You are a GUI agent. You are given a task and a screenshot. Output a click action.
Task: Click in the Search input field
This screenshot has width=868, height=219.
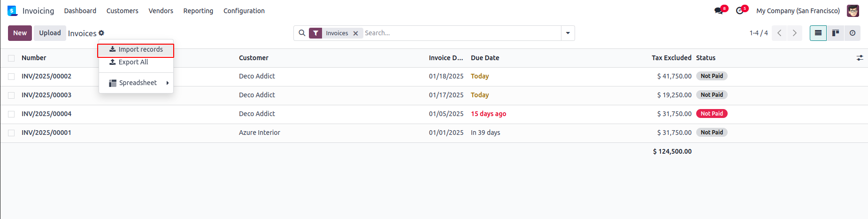(x=460, y=33)
